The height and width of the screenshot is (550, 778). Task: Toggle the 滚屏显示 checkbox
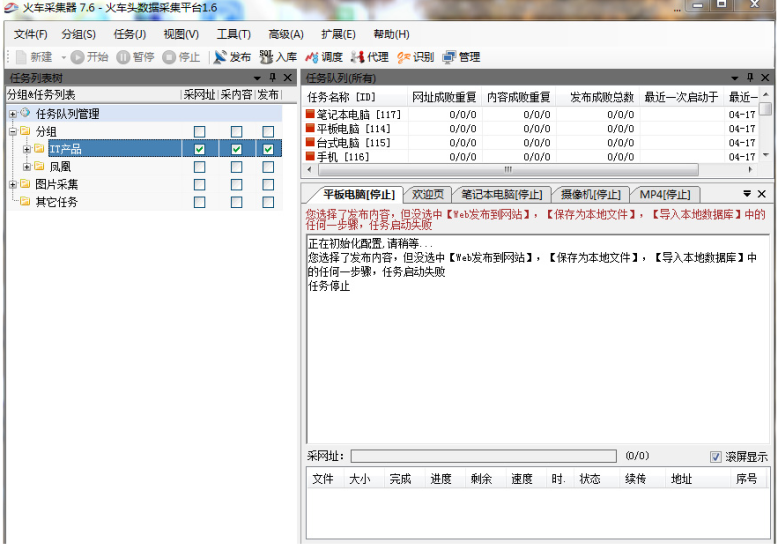click(x=716, y=456)
